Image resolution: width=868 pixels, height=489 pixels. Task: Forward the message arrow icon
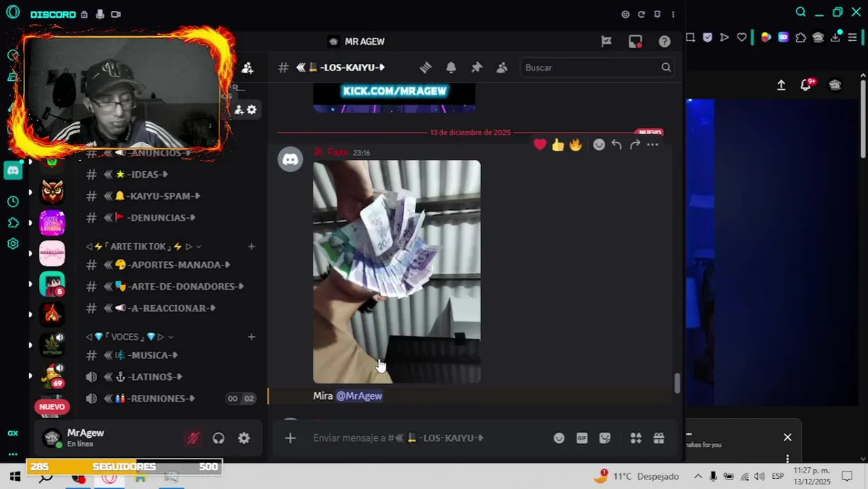(x=634, y=144)
